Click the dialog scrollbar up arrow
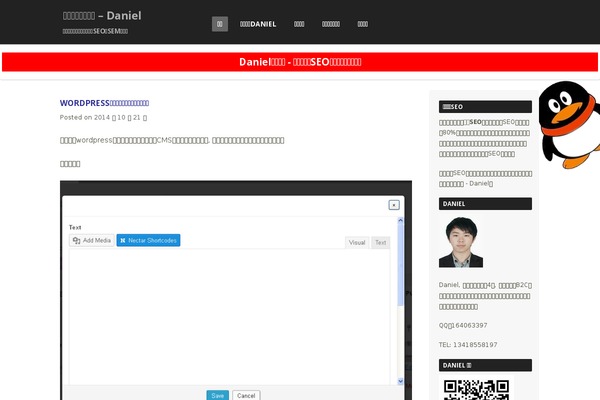This screenshot has width=600, height=400. click(x=401, y=220)
